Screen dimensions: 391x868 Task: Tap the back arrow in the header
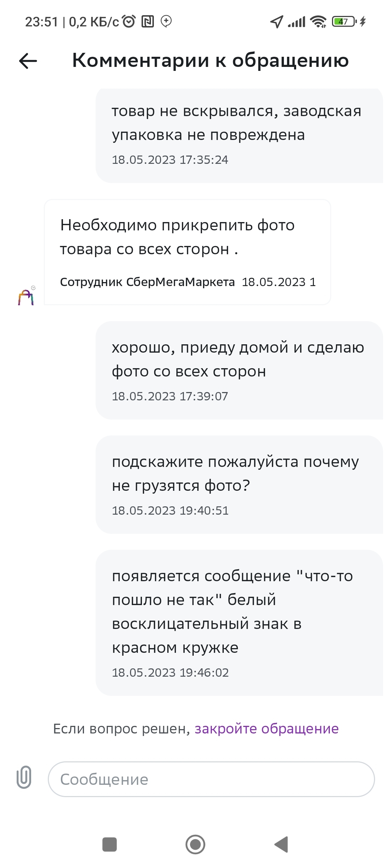(x=28, y=61)
